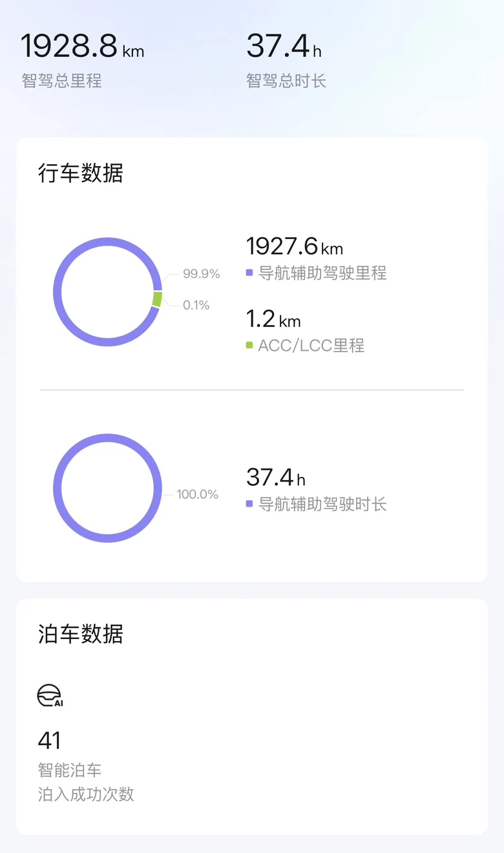Tap the 0.1% chart percentage label

tap(196, 305)
